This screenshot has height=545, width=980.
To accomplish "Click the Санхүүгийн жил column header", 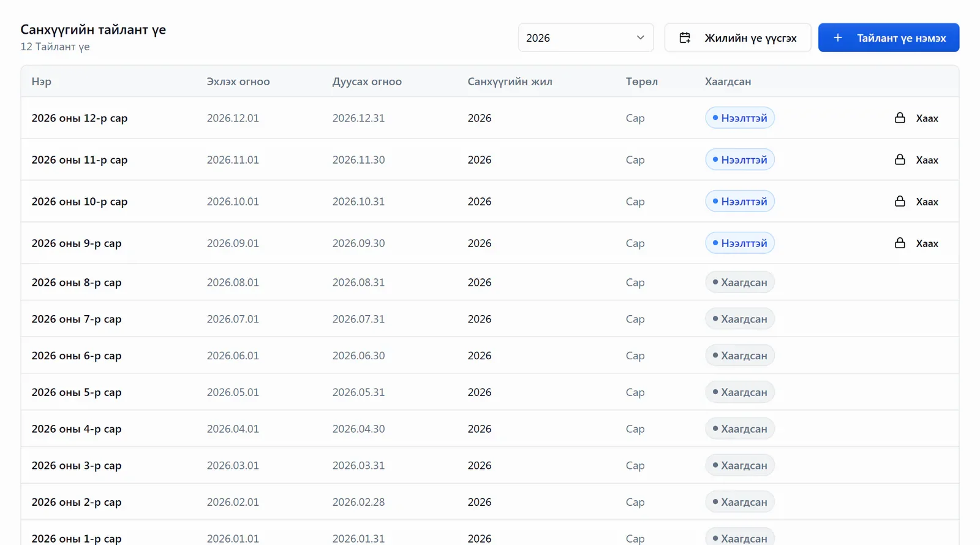I will pyautogui.click(x=510, y=82).
